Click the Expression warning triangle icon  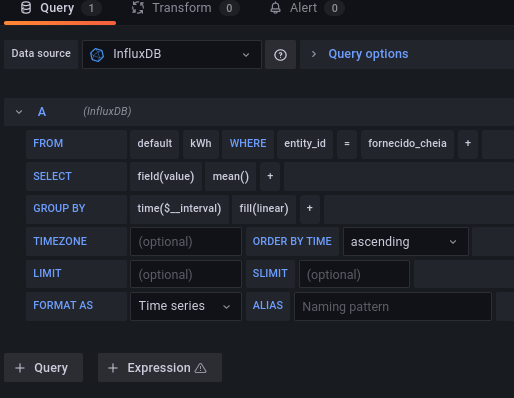pyautogui.click(x=201, y=368)
